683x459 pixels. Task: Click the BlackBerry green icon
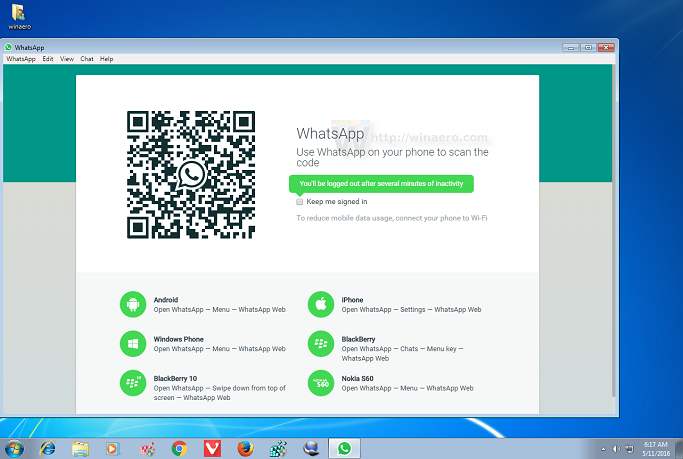click(320, 343)
